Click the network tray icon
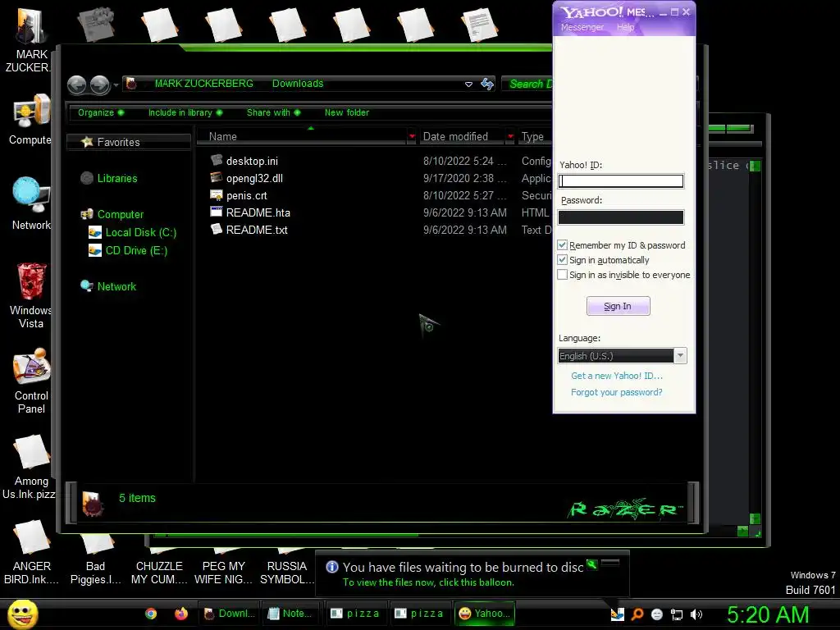This screenshot has width=840, height=630. point(677,614)
